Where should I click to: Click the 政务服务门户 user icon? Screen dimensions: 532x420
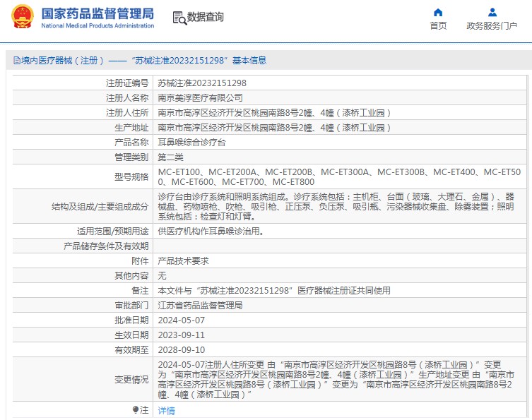492,13
